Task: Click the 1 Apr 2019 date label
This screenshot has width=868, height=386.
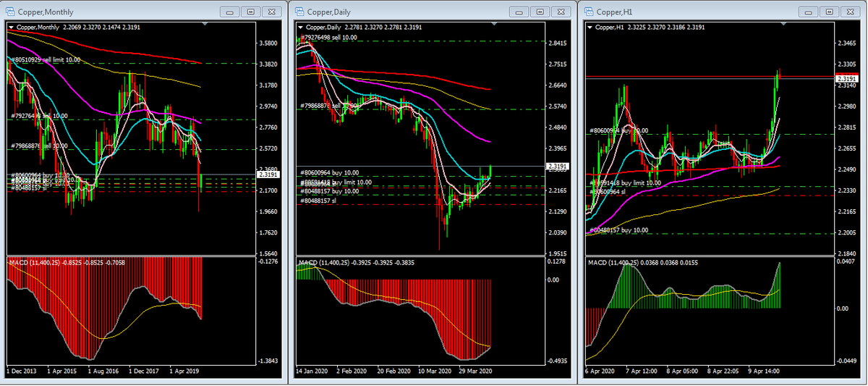Action: [184, 371]
